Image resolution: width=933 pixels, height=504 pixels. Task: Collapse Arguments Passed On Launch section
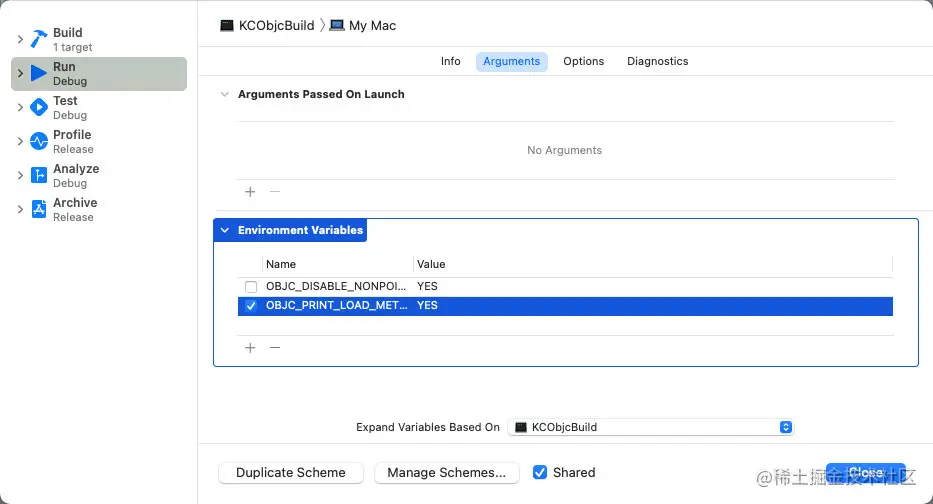pyautogui.click(x=224, y=94)
